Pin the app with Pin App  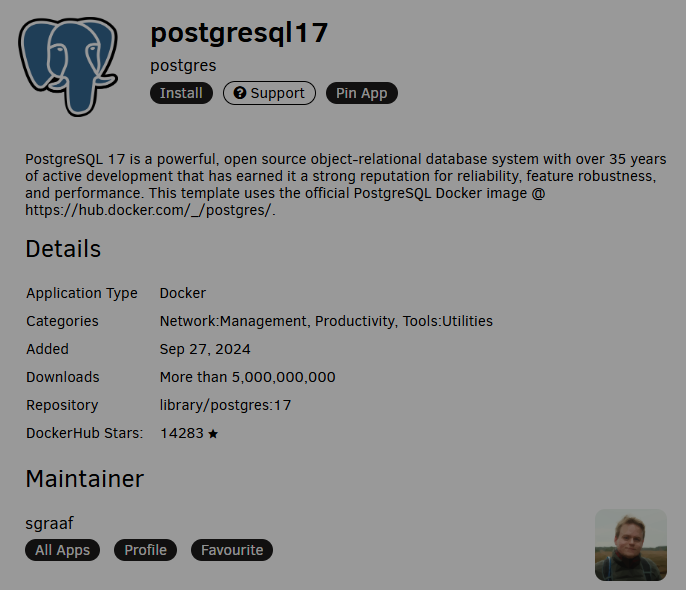361,93
